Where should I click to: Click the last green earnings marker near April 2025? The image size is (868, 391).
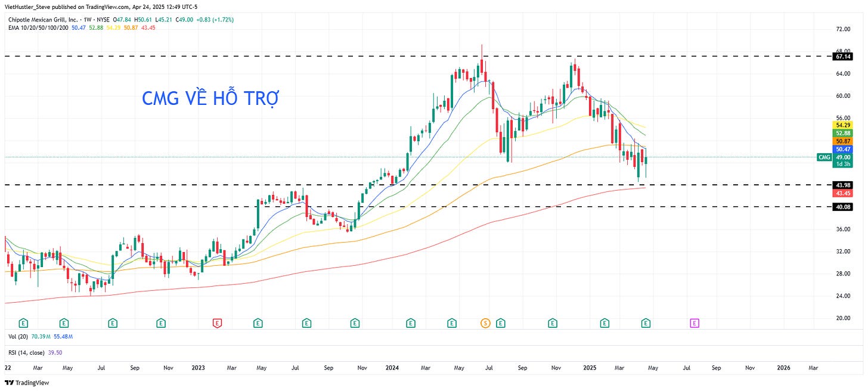pyautogui.click(x=646, y=323)
